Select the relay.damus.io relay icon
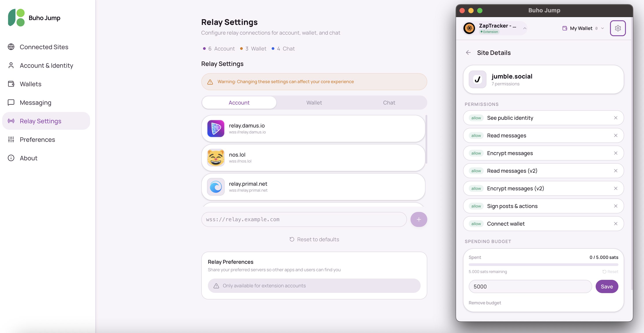Image resolution: width=644 pixels, height=333 pixels. (x=215, y=128)
